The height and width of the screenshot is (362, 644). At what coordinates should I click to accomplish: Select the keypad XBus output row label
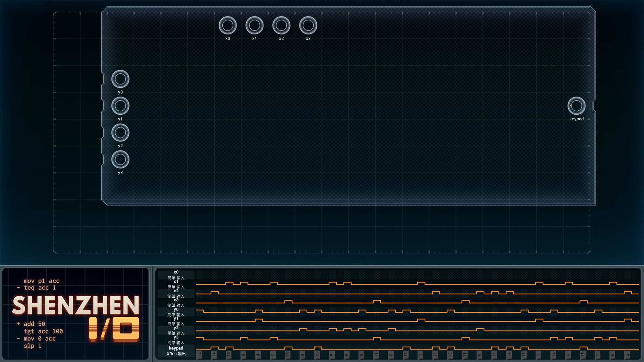[176, 351]
